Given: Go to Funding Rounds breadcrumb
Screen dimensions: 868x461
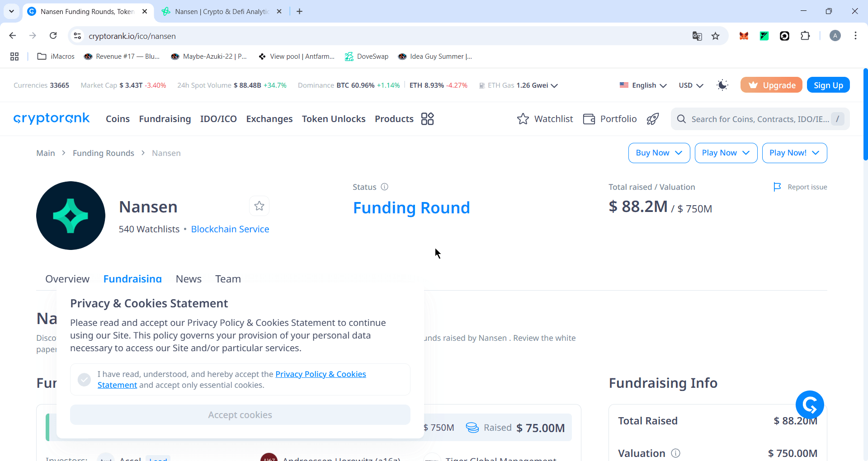Looking at the screenshot, I should pos(104,153).
